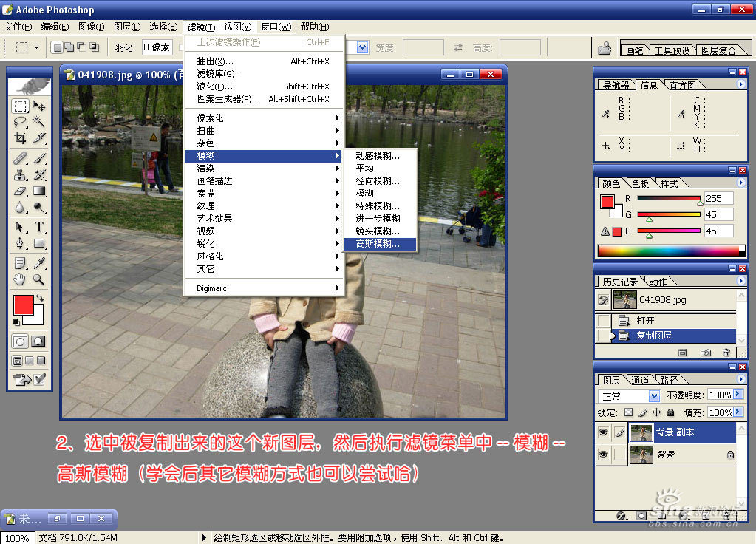This screenshot has height=544, width=756.
Task: Select the Rectangle shape tool
Action: pyautogui.click(x=39, y=243)
